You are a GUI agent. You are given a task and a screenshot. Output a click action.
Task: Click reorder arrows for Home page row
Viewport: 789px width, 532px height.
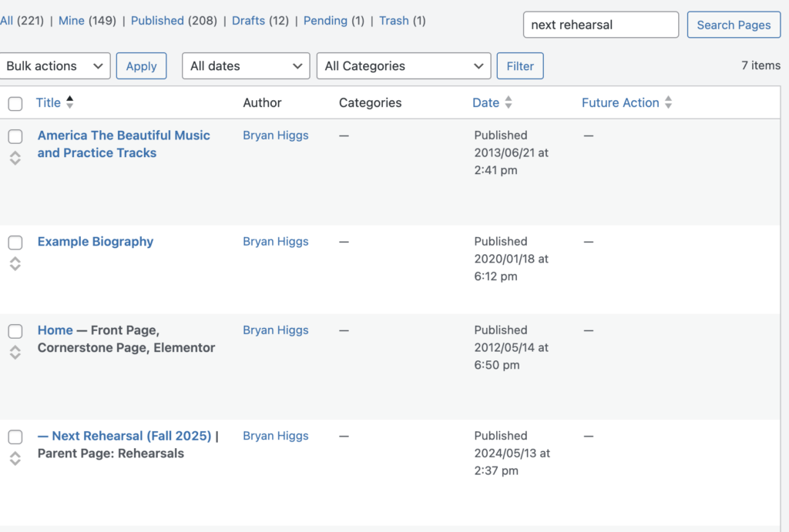pos(15,353)
